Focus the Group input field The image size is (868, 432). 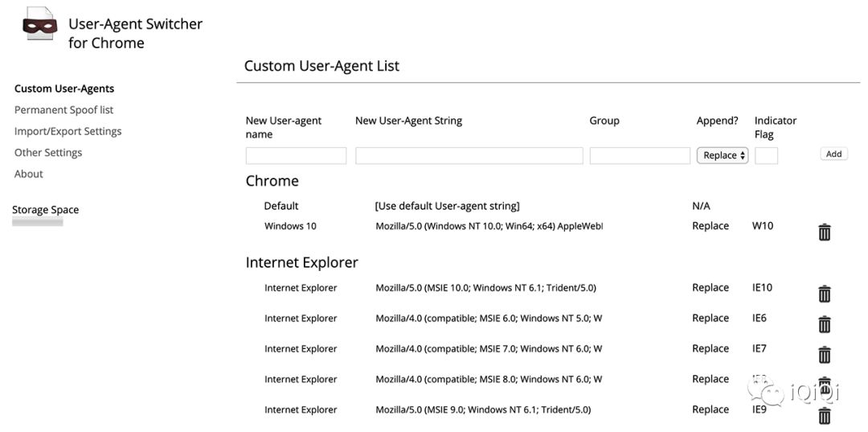(x=640, y=155)
